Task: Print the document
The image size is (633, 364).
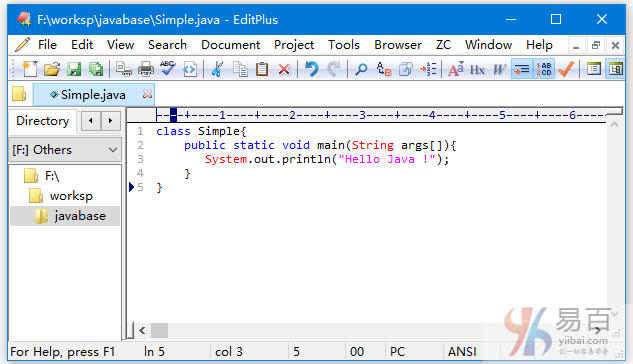Action: [x=146, y=69]
